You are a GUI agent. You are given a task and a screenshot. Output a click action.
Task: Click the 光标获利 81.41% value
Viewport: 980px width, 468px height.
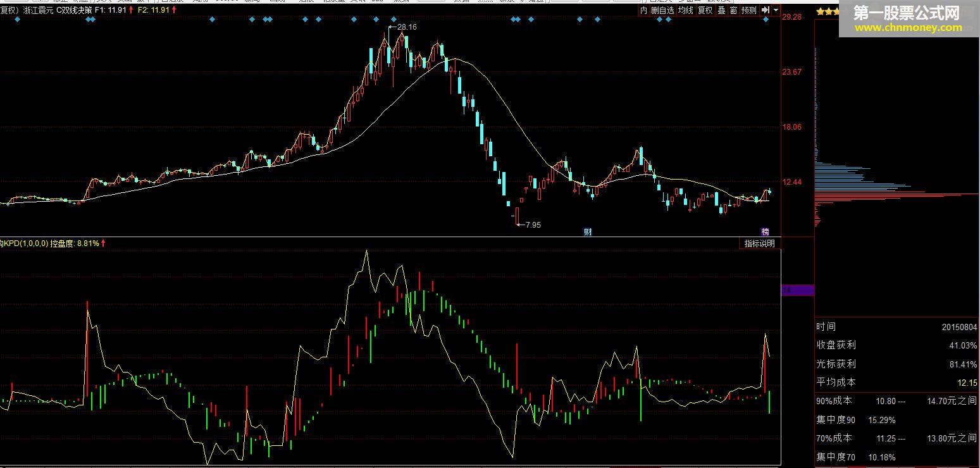point(963,364)
